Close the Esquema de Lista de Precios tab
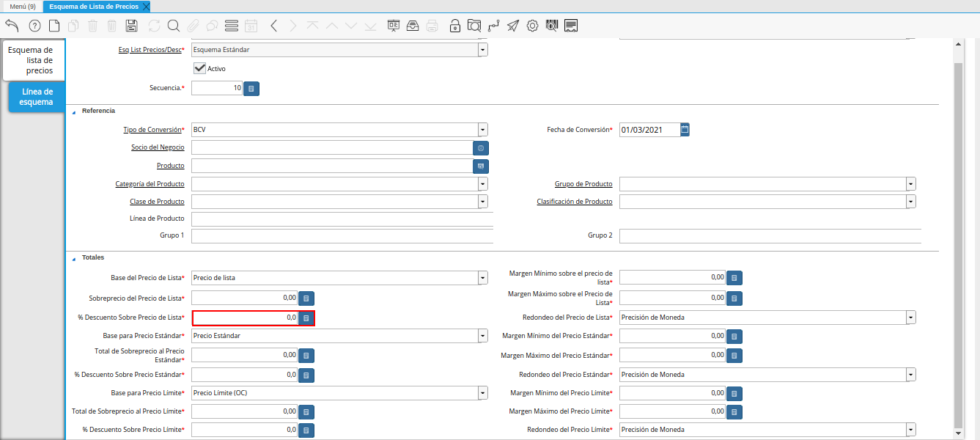The image size is (980, 440). [146, 6]
